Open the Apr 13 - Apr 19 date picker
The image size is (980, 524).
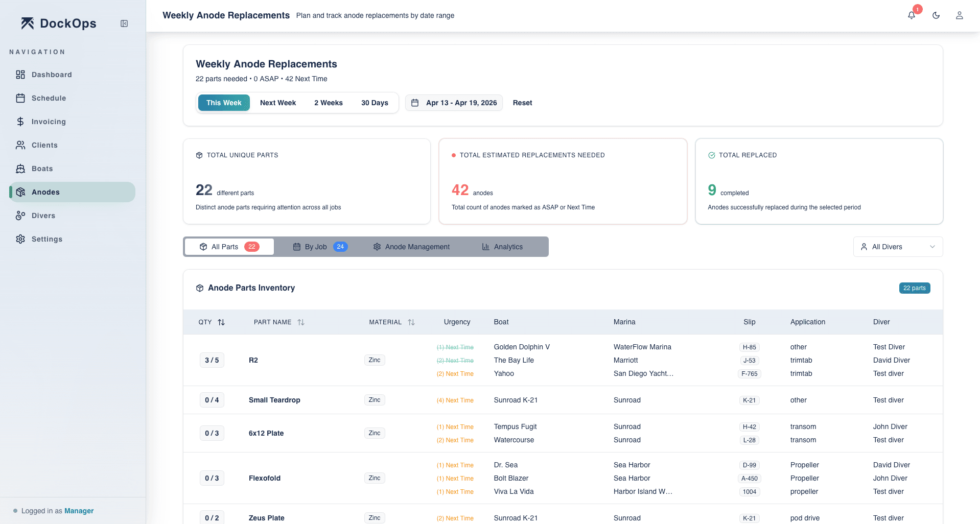tap(454, 103)
